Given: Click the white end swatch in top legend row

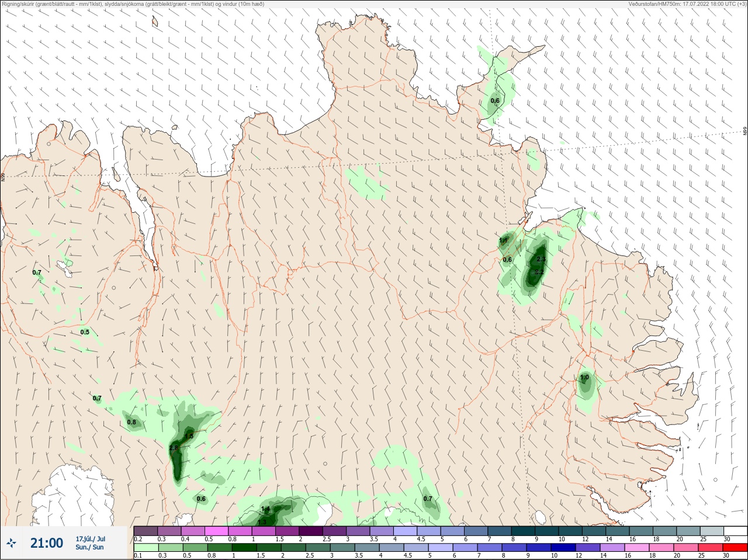Looking at the screenshot, I should [735, 531].
